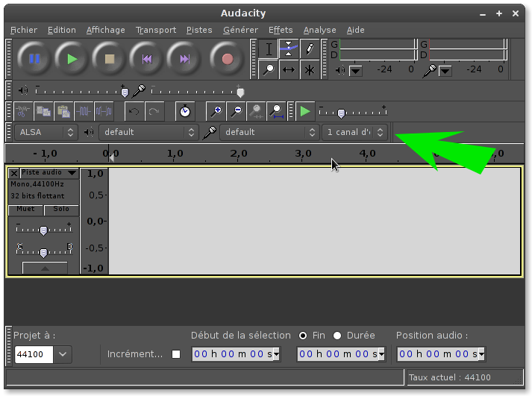This screenshot has height=396, width=532.
Task: Click the project rate 44100 field
Action: (34, 354)
